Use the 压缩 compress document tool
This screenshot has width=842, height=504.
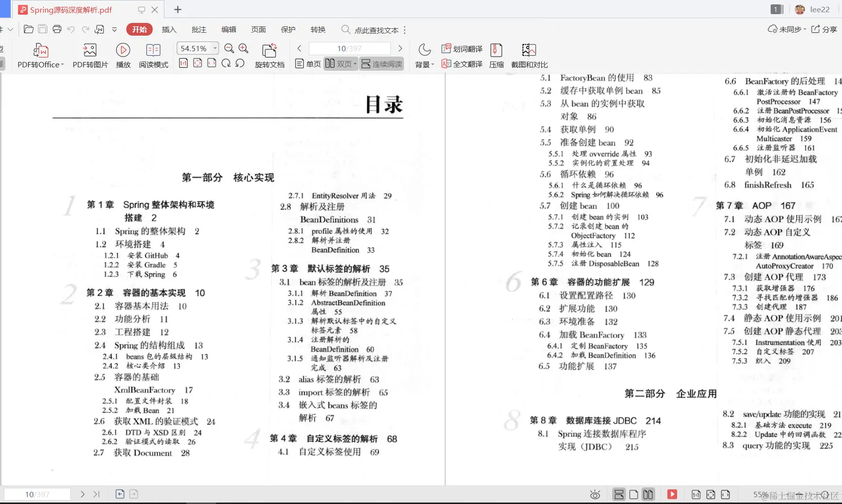(496, 55)
